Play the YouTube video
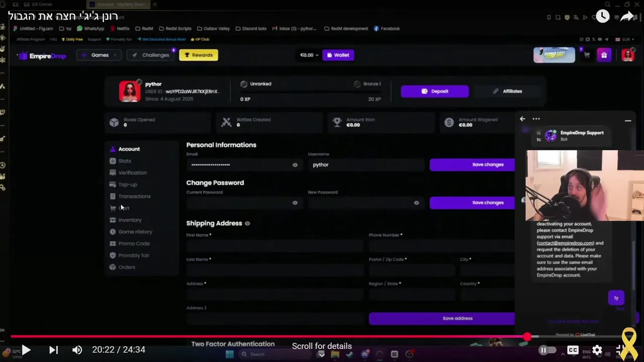Image resolution: width=644 pixels, height=362 pixels. coord(26,350)
